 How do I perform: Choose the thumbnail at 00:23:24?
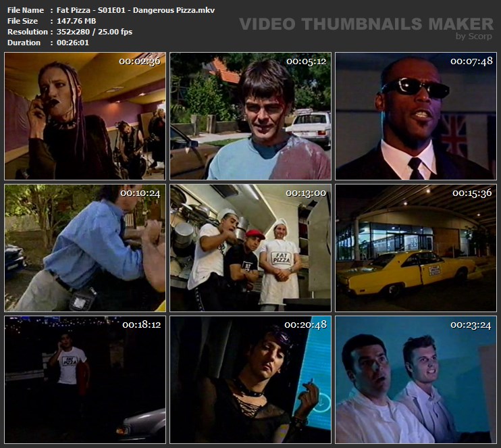(416, 380)
